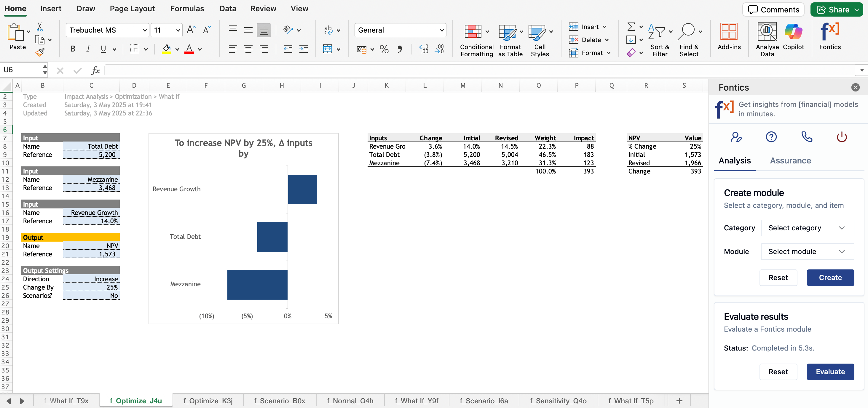
Task: Click the Fontics power icon
Action: point(841,137)
